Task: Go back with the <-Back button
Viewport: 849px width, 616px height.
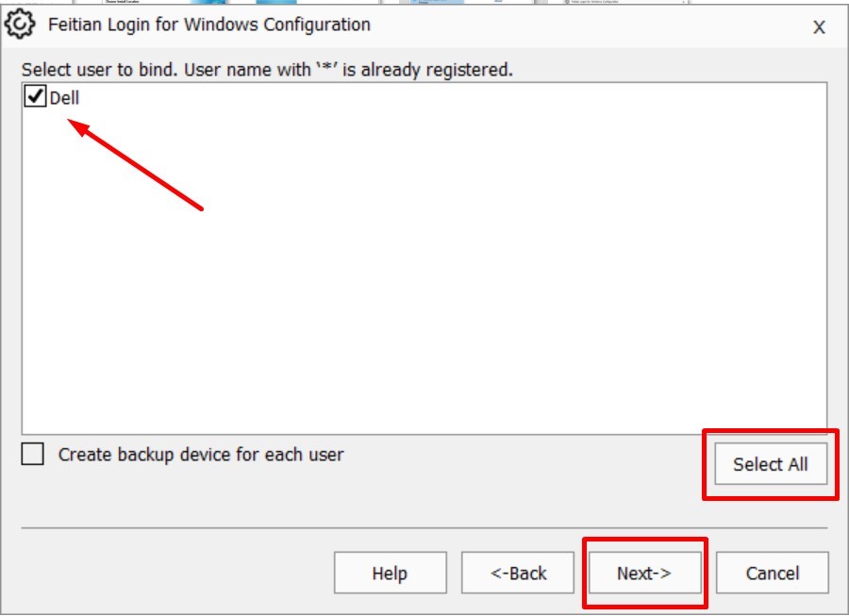Action: tap(518, 574)
